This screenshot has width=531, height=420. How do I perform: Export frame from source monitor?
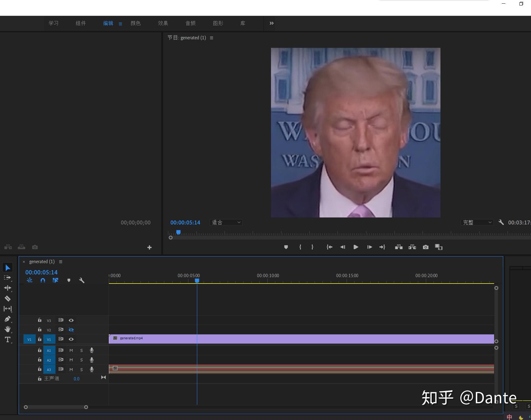[x=35, y=247]
